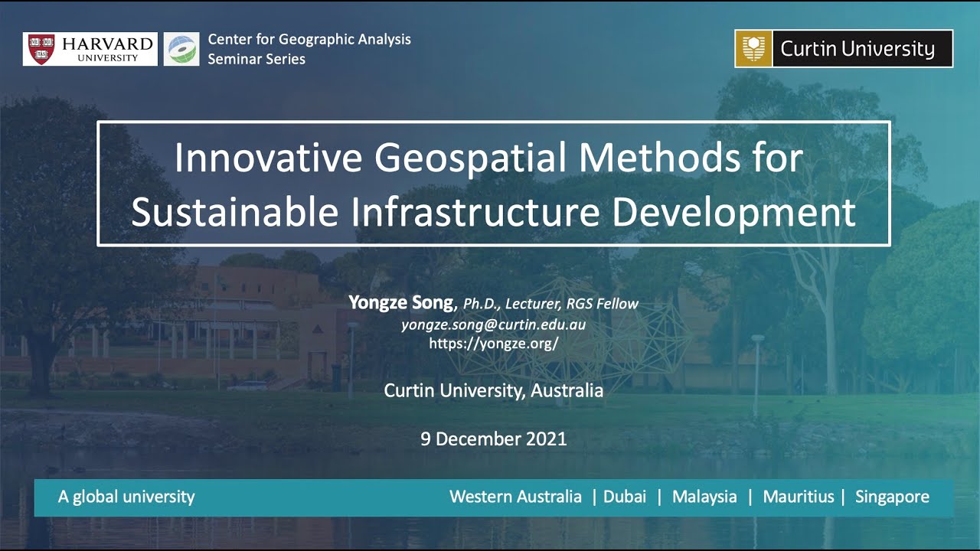Click the 'Sustainable Infrastructure Development' title line
This screenshot has height=551, width=980.
pos(493,212)
